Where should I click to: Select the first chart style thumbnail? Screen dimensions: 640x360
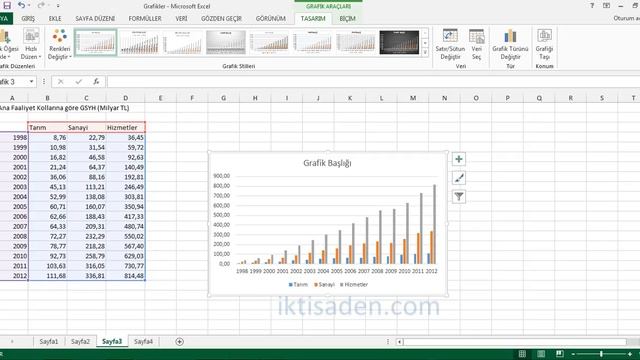pos(96,42)
